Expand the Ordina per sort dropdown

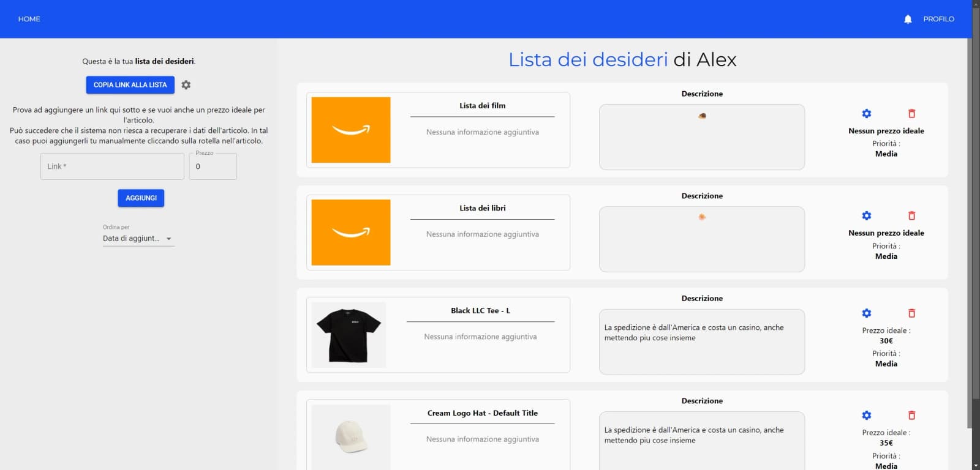138,239
